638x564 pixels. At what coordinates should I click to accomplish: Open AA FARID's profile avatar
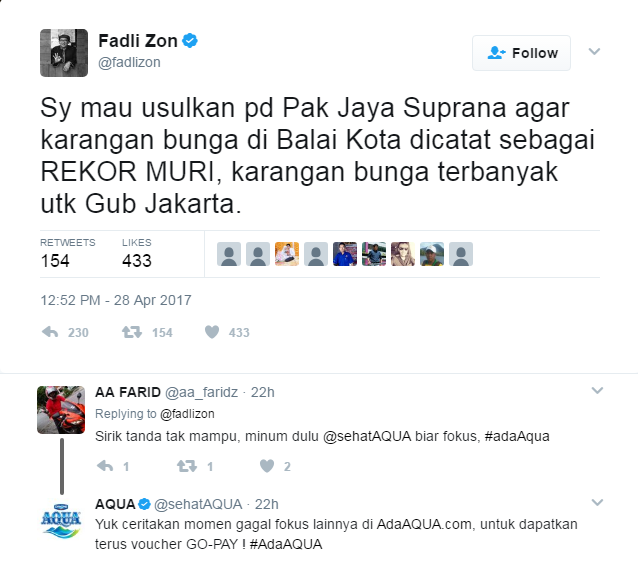[61, 410]
